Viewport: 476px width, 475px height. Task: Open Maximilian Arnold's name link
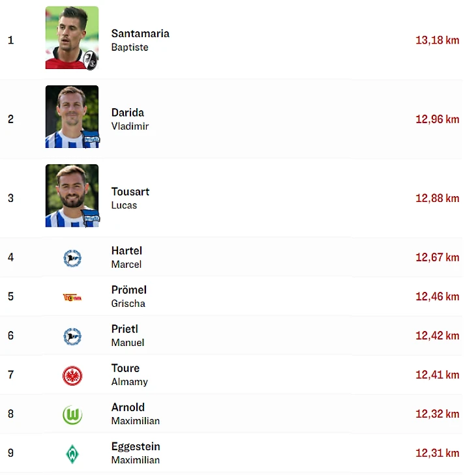tap(128, 407)
